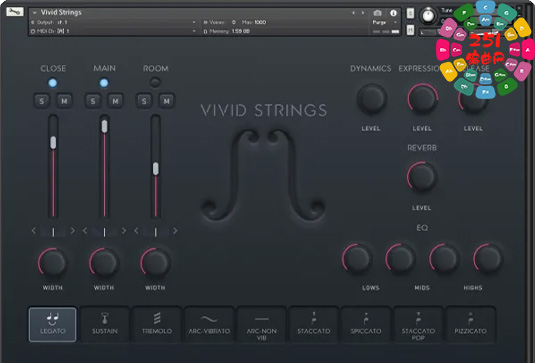Screen dimensions: 535x363
Task: Click the MIDI Ch value field
Action: click(63, 31)
